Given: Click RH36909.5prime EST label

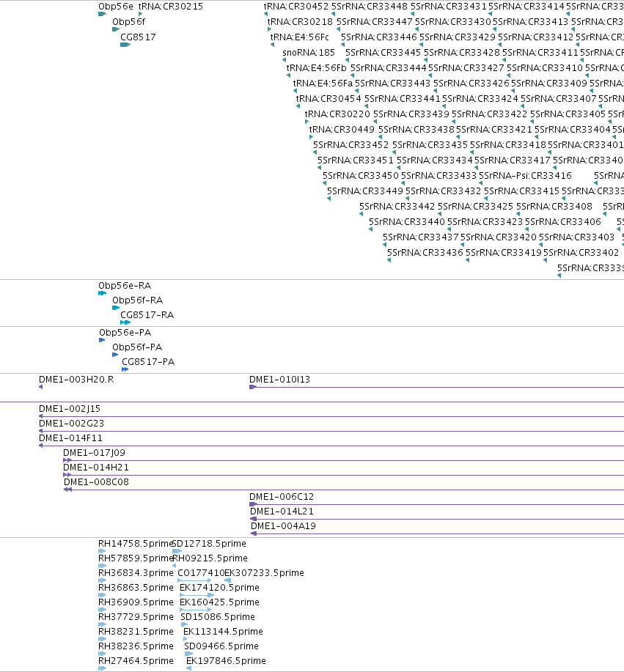Looking at the screenshot, I should [x=136, y=602].
